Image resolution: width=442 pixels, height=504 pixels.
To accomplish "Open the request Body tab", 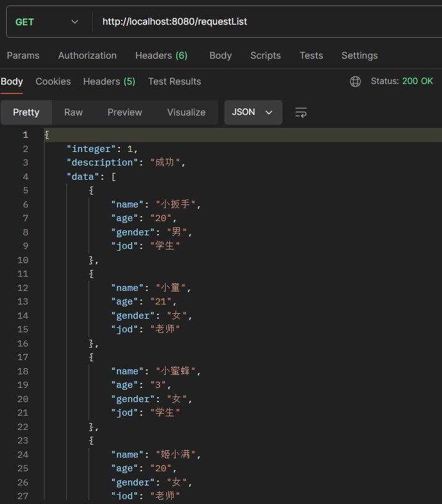I will [x=220, y=56].
